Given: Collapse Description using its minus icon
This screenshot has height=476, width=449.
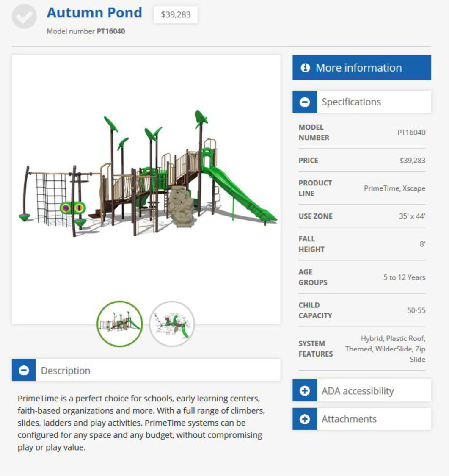Looking at the screenshot, I should click(x=24, y=371).
